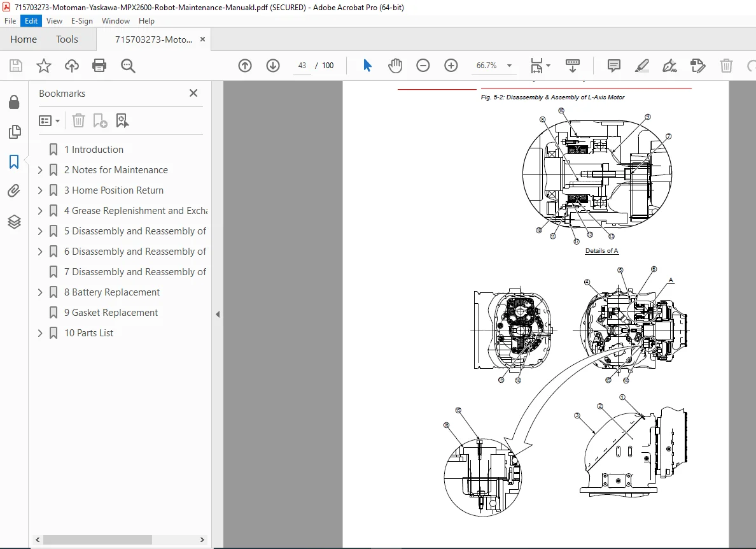
Task: Open the Edit menu
Action: [x=31, y=21]
